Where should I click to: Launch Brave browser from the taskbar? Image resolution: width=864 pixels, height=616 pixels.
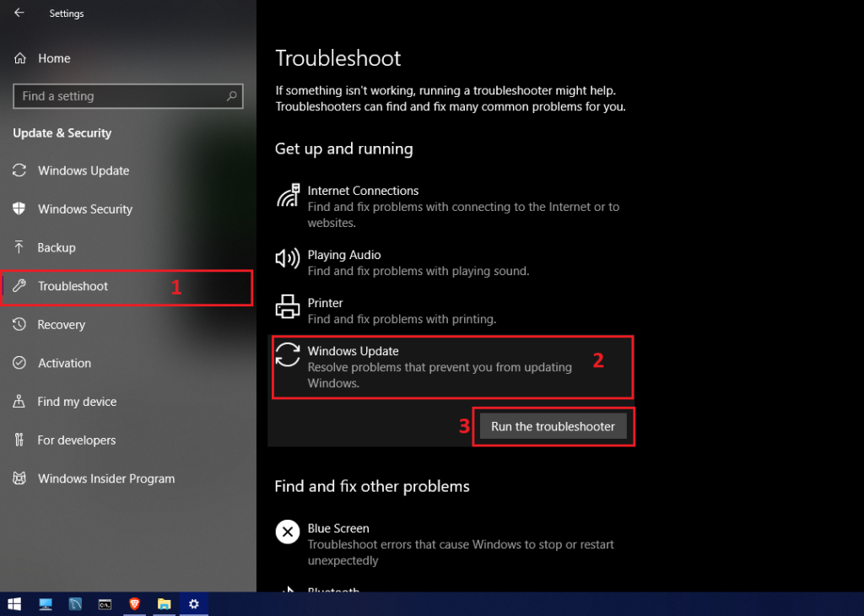coord(134,604)
